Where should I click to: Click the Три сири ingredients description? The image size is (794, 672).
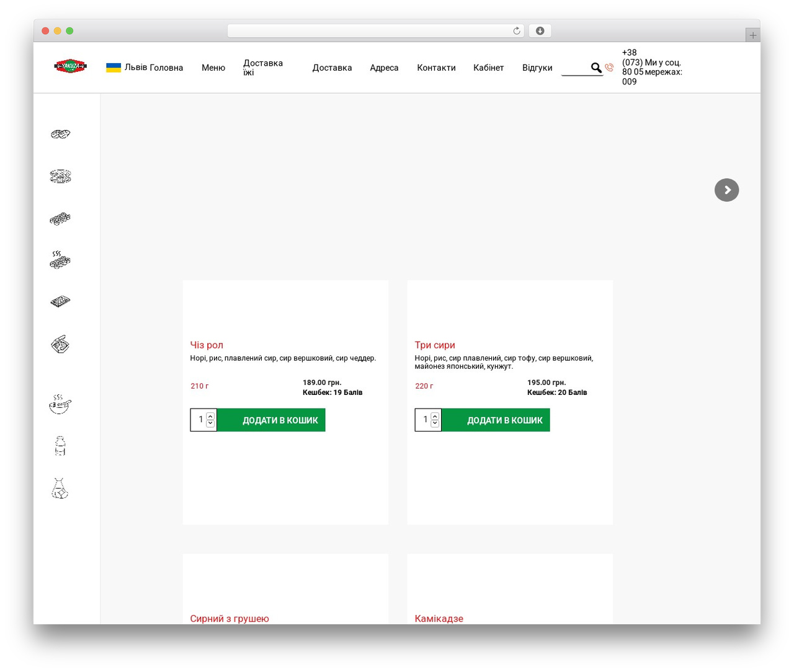[504, 362]
